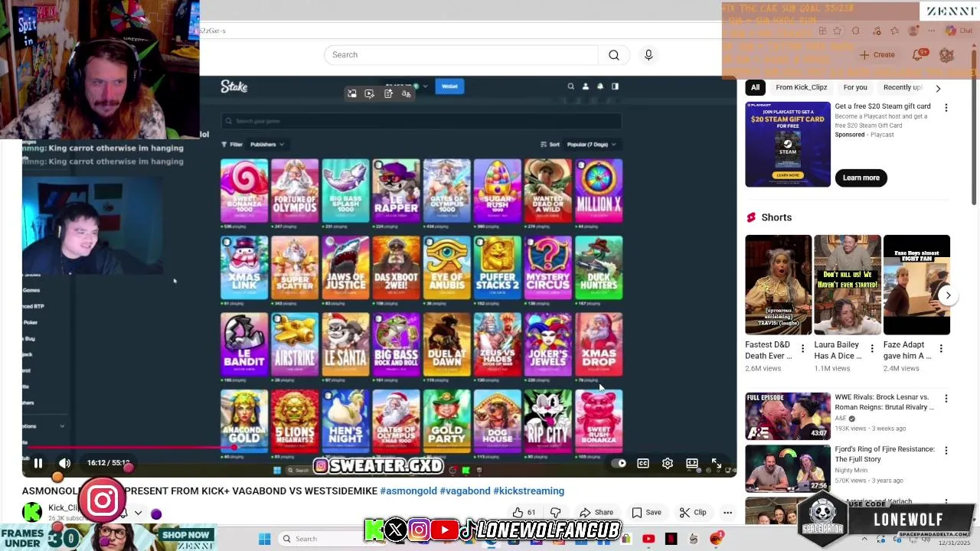Open the YouTube Create menu
Screen dimensions: 980x551
(877, 55)
